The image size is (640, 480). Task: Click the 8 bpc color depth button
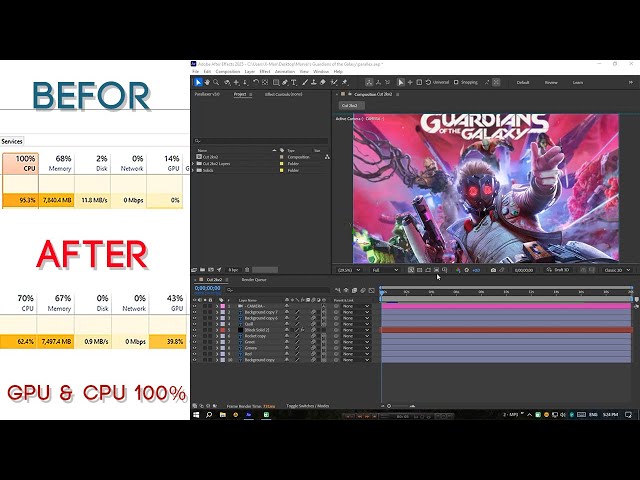[233, 270]
